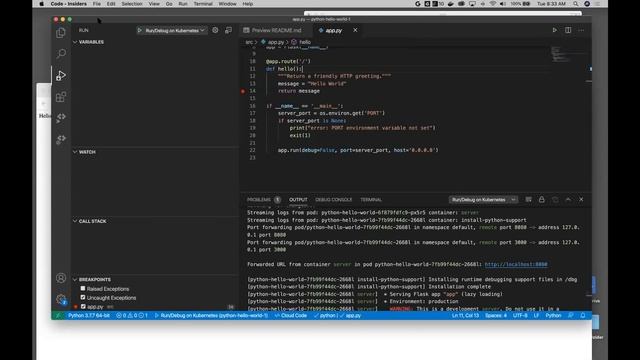Toggle the app.py breakpoint checkbox

(83, 307)
